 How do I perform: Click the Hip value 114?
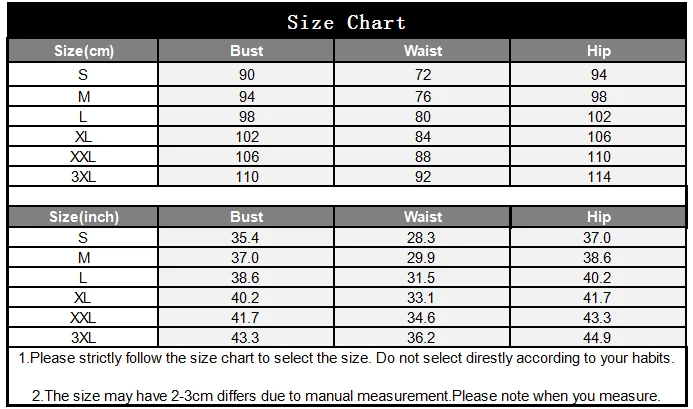click(x=599, y=176)
